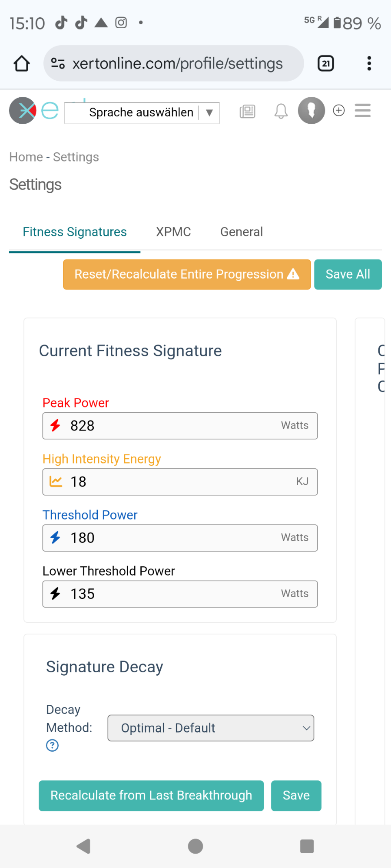391x868 pixels.
Task: Select the Fitness Signatures tab
Action: click(75, 232)
